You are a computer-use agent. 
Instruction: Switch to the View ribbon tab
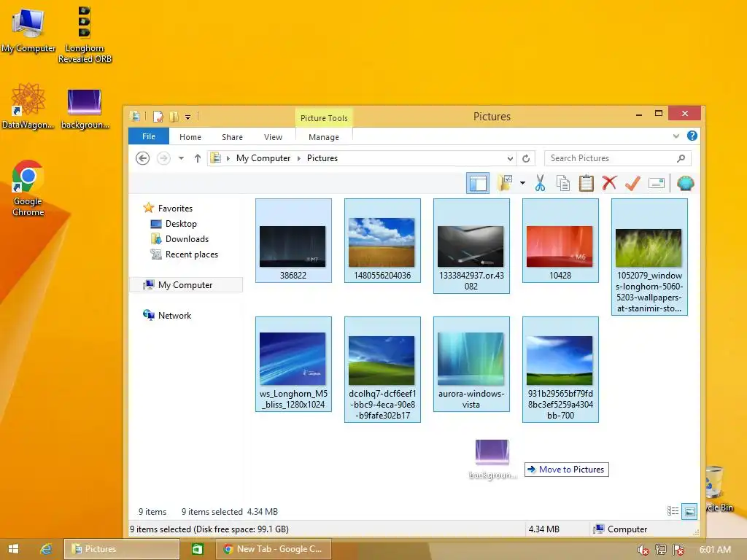(273, 136)
